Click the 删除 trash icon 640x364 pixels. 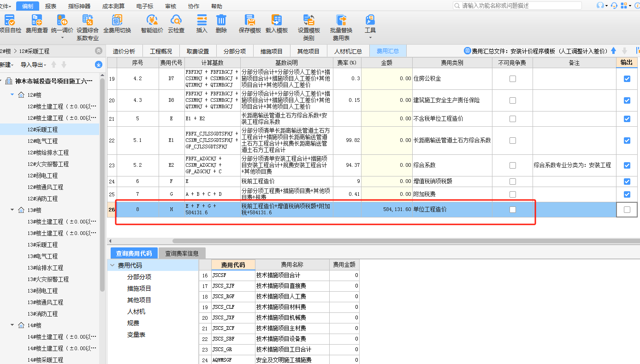click(221, 20)
